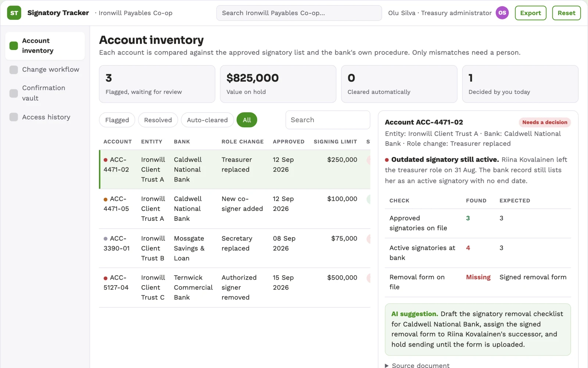
Task: Click the SIGNING LIMIT column header
Action: coord(335,142)
